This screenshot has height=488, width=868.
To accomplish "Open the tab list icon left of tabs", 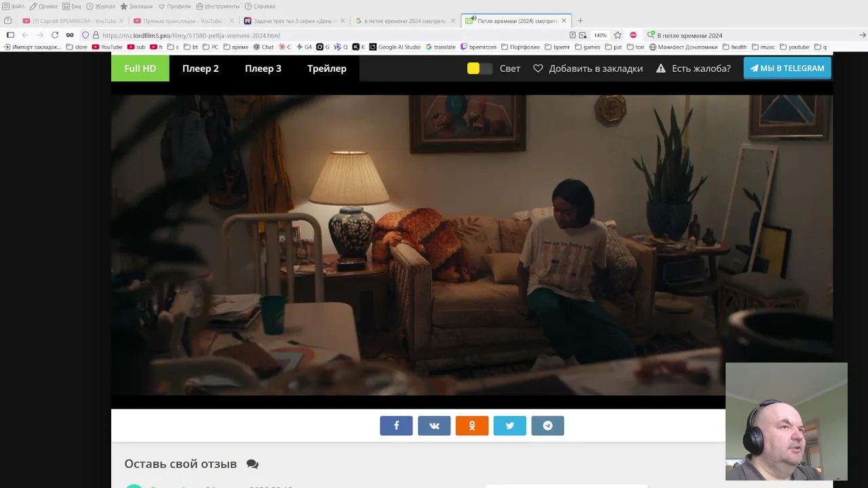I will click(8, 21).
